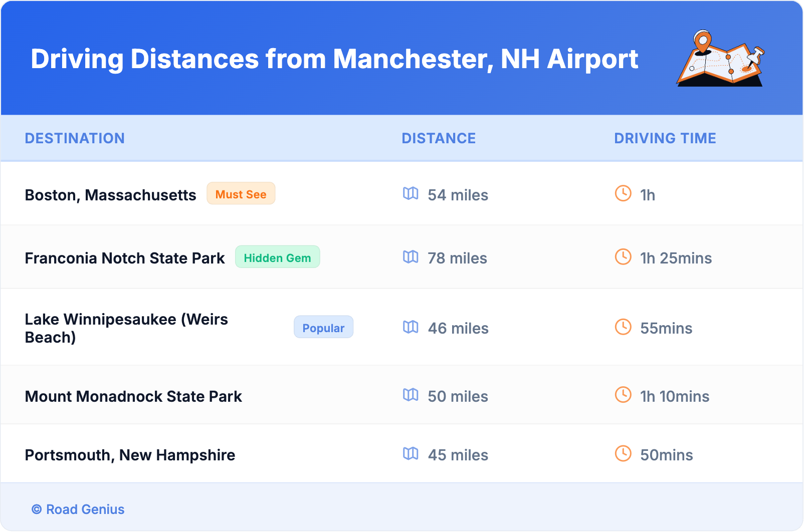The image size is (804, 532).
Task: Click the Hidden Gem badge
Action: 277,257
